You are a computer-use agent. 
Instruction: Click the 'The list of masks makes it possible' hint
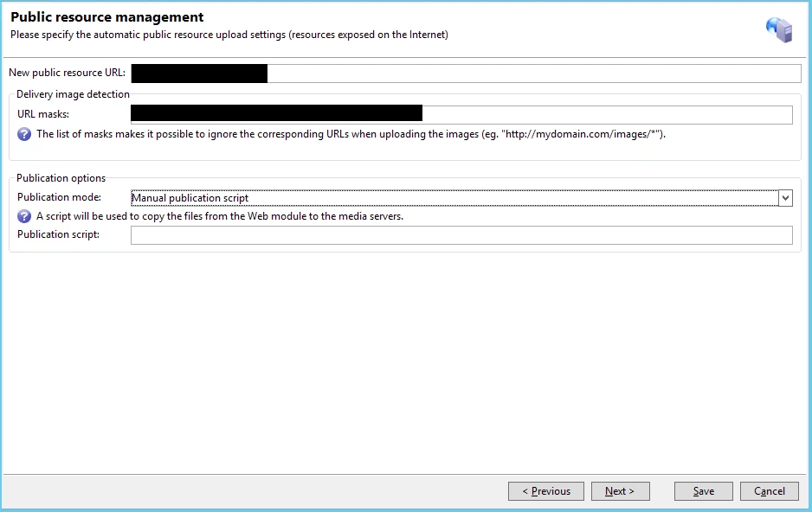pyautogui.click(x=351, y=134)
